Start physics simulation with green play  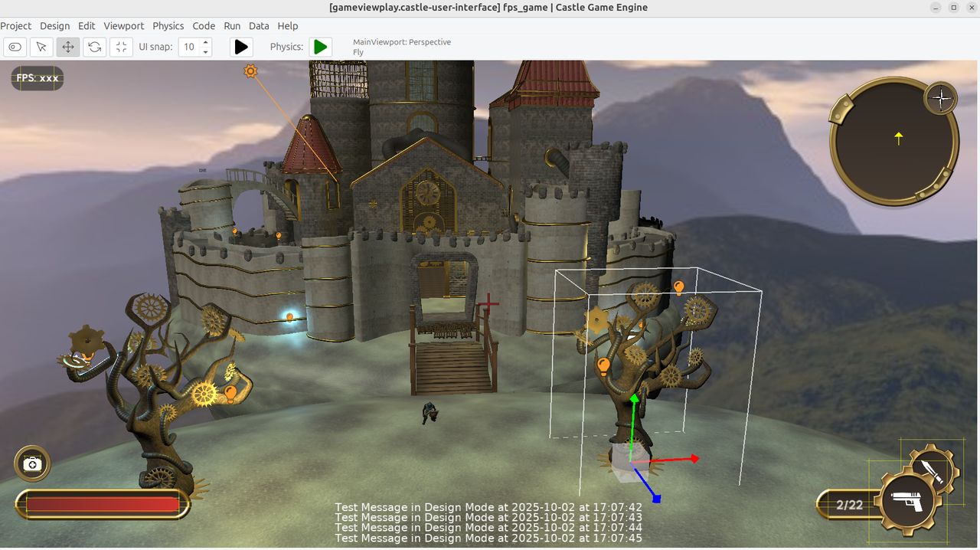(x=321, y=47)
